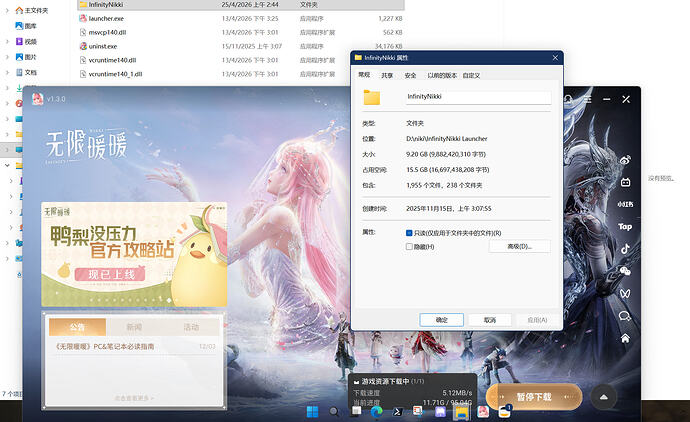
Task: Click the InfinityNikki folder name field
Action: tap(478, 97)
